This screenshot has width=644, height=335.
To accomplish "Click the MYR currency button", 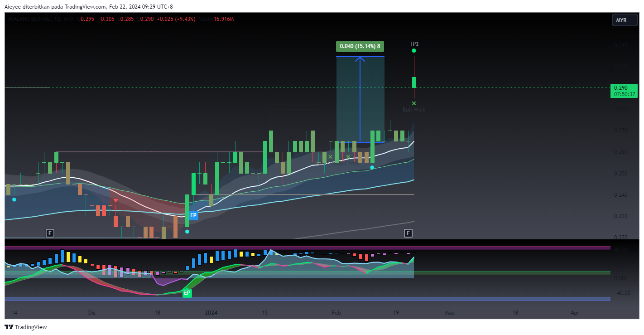I will [x=624, y=20].
